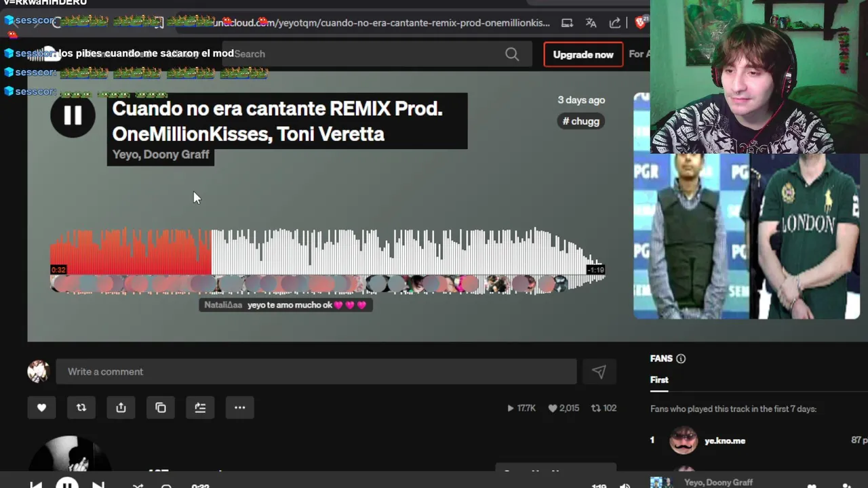Click the Upgrade now button
Screen dimensions: 868x488
(583, 54)
